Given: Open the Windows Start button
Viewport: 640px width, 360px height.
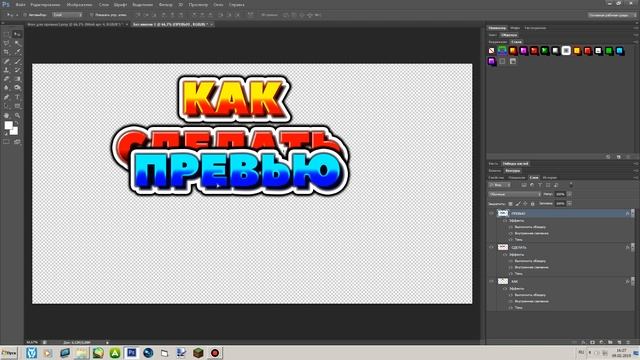Looking at the screenshot, I should 9,353.
